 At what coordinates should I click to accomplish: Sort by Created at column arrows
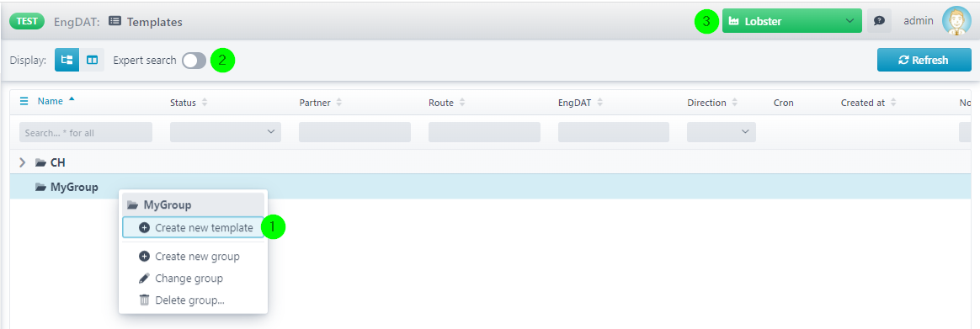pos(893,103)
